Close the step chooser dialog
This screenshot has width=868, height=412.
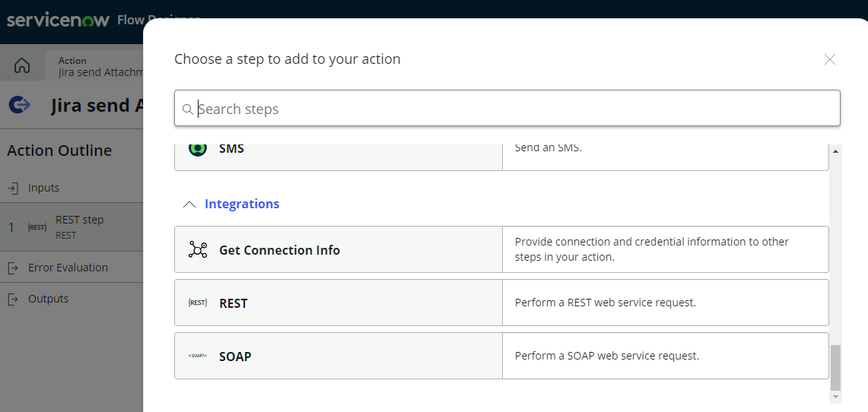point(830,59)
